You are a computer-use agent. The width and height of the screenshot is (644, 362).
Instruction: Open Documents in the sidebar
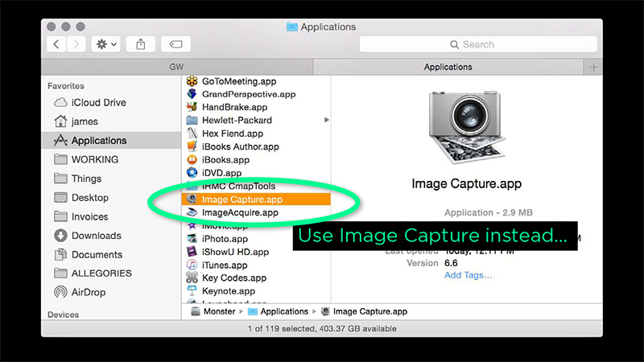pos(89,254)
